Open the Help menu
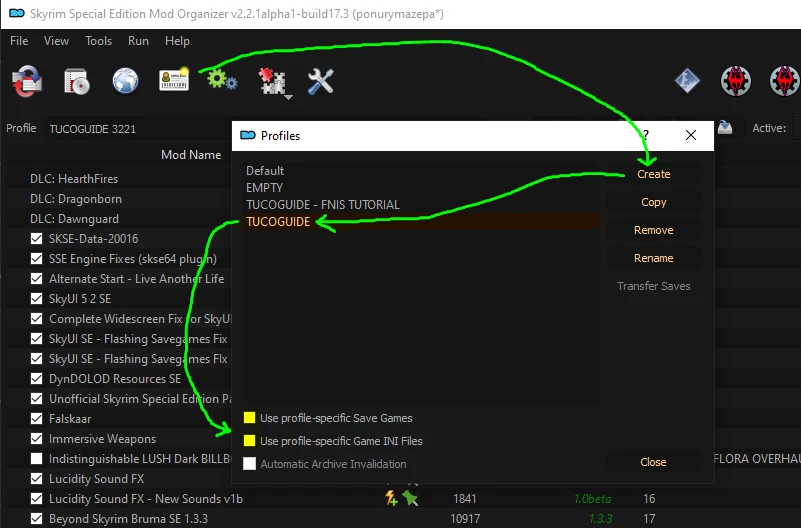The image size is (801, 528). tap(177, 41)
